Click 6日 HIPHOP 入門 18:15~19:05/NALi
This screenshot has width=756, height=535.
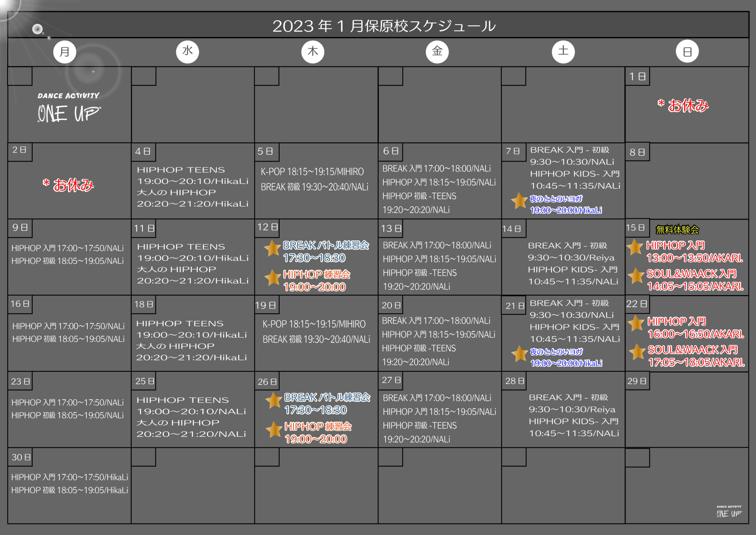tap(439, 182)
